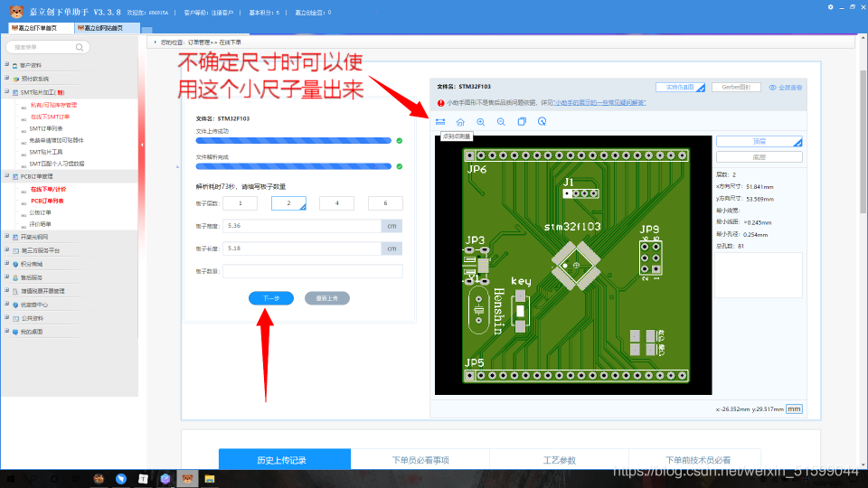Click the sidebar search box
The image size is (868, 488).
48,47
